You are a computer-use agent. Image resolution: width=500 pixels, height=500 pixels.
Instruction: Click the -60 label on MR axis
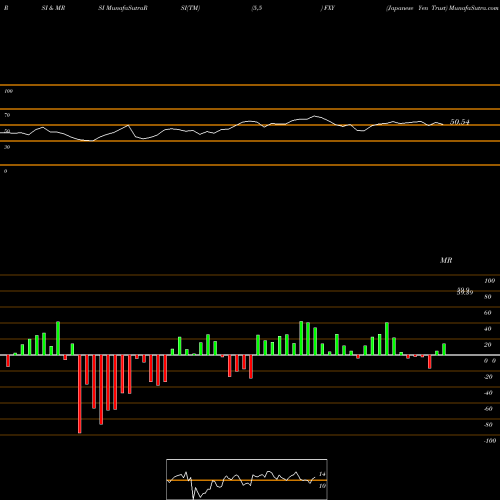point(488,409)
